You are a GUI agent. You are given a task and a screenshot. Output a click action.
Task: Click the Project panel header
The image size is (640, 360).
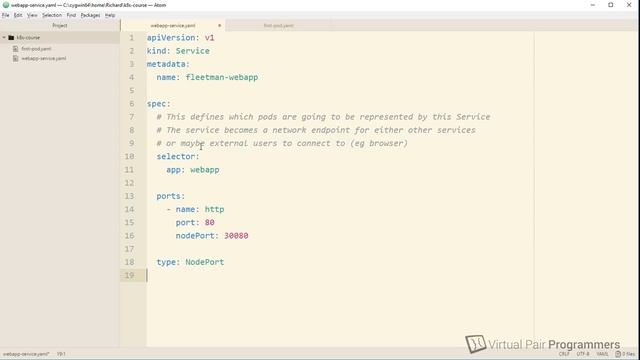tap(60, 25)
